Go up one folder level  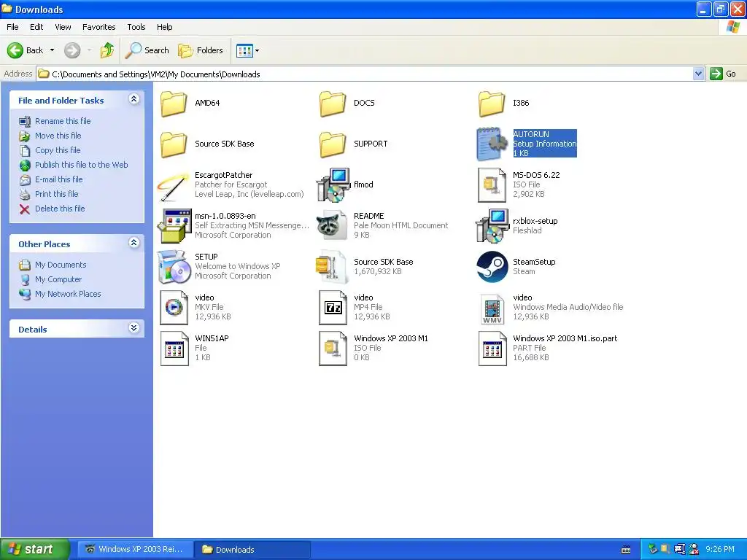point(107,50)
